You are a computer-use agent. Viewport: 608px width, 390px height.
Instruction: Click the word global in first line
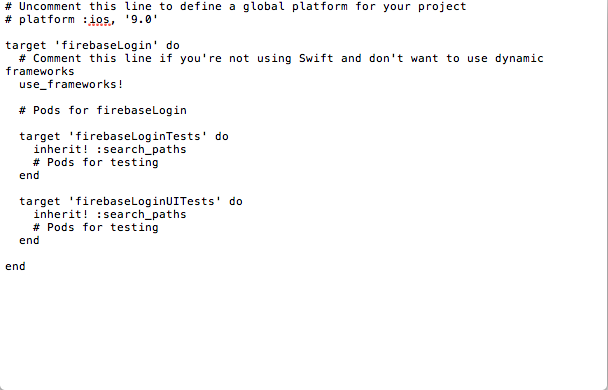264,7
